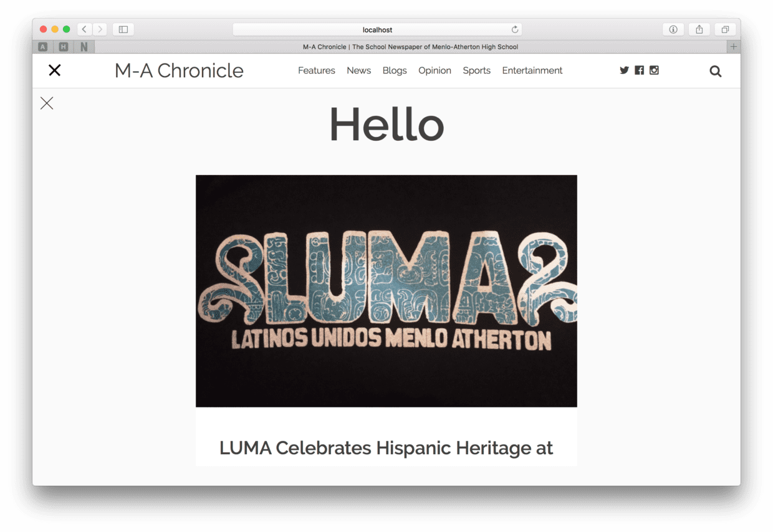Open the LUMA Celebrates Hispanic Heritage article
Viewport: 773px width, 532px height.
pyautogui.click(x=386, y=448)
